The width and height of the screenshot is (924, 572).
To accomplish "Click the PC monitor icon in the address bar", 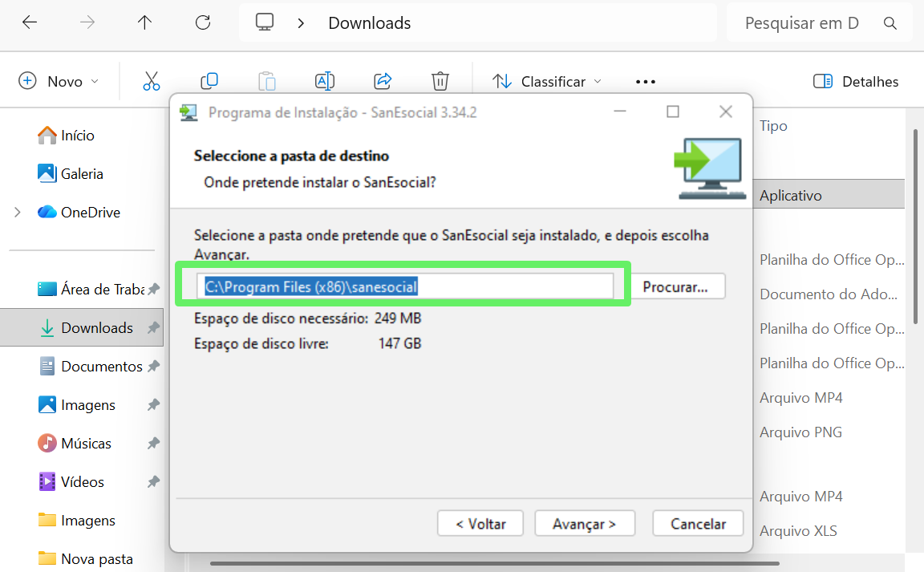I will pyautogui.click(x=265, y=22).
